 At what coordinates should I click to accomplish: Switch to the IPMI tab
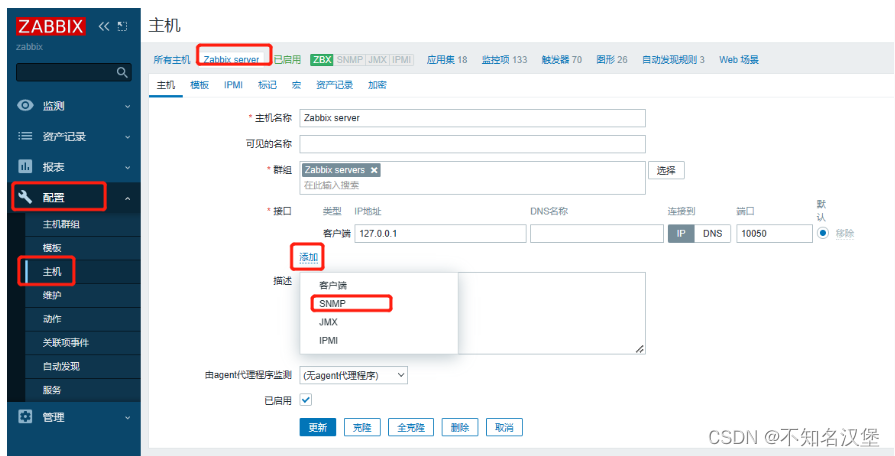coord(233,85)
